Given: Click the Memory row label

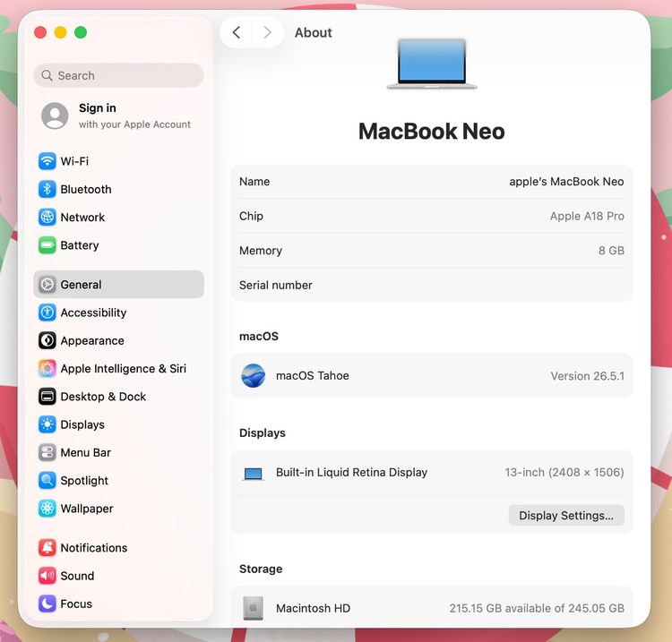Looking at the screenshot, I should click(x=261, y=251).
